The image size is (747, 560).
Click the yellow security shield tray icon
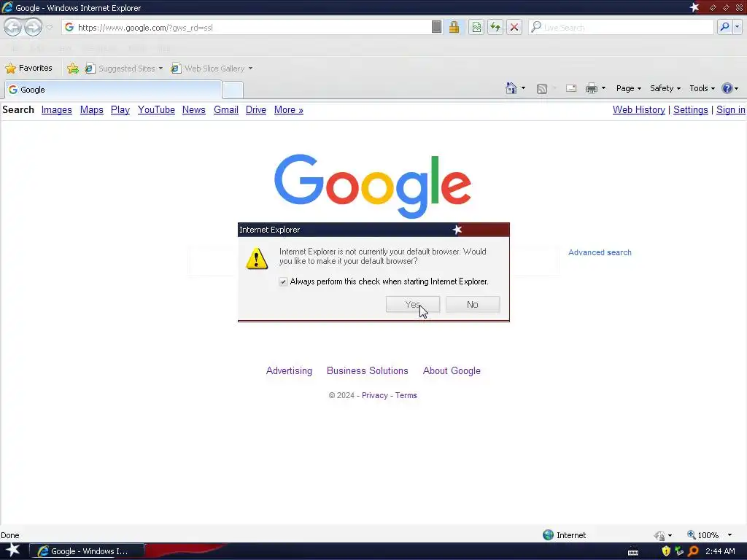click(666, 551)
